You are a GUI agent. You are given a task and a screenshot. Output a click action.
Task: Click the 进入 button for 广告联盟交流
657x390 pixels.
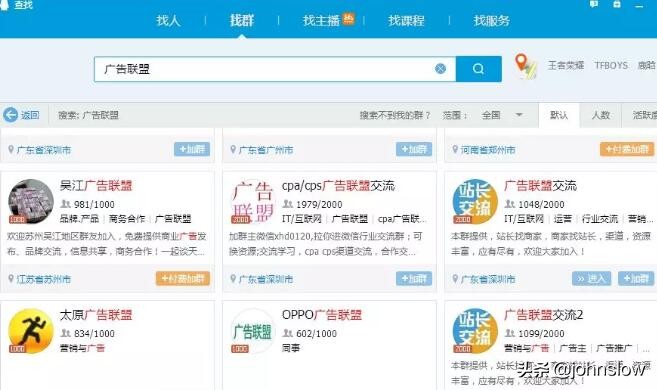coord(591,279)
